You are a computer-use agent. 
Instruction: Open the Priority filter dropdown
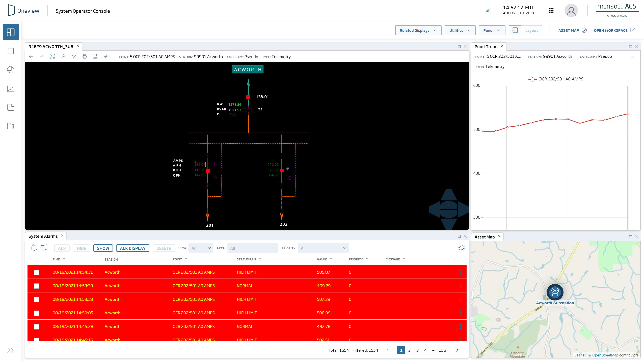(x=323, y=248)
